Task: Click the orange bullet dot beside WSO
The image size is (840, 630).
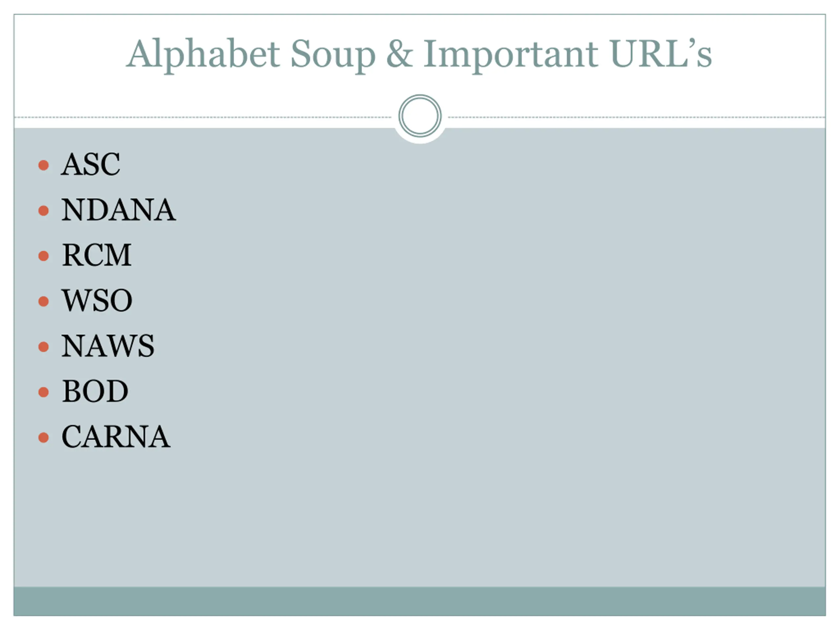Action: (x=44, y=301)
